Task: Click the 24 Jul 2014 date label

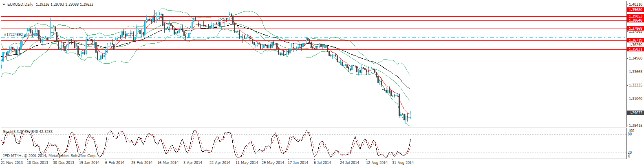Action: tap(349, 163)
